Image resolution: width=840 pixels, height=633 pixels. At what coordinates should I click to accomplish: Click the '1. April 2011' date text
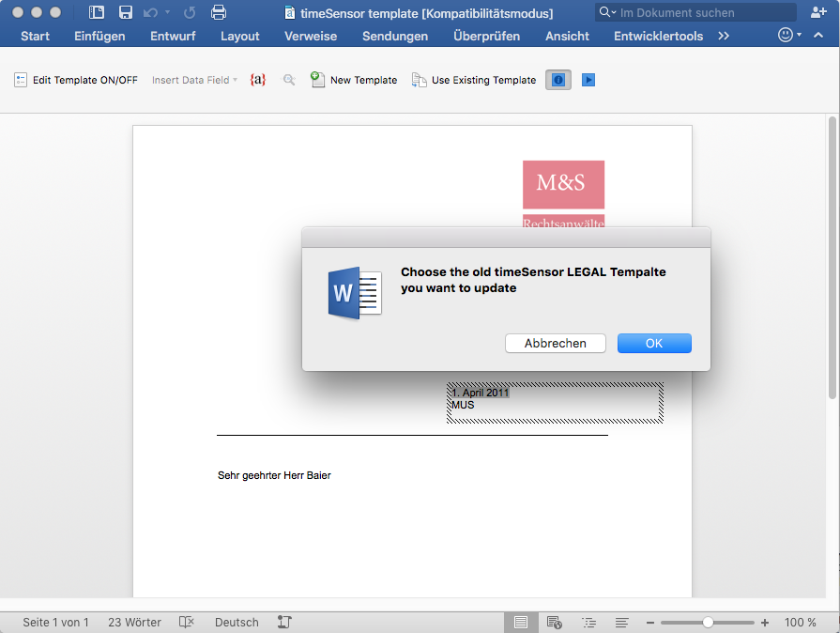(480, 393)
